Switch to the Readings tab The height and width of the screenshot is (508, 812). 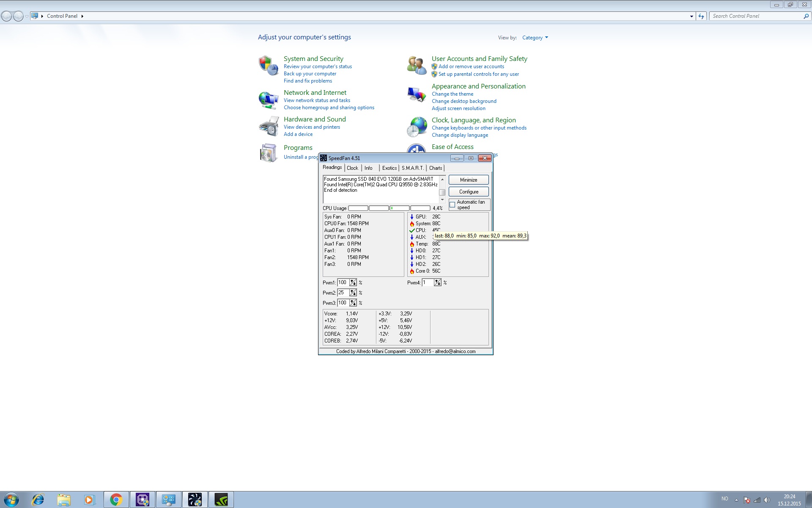(332, 168)
